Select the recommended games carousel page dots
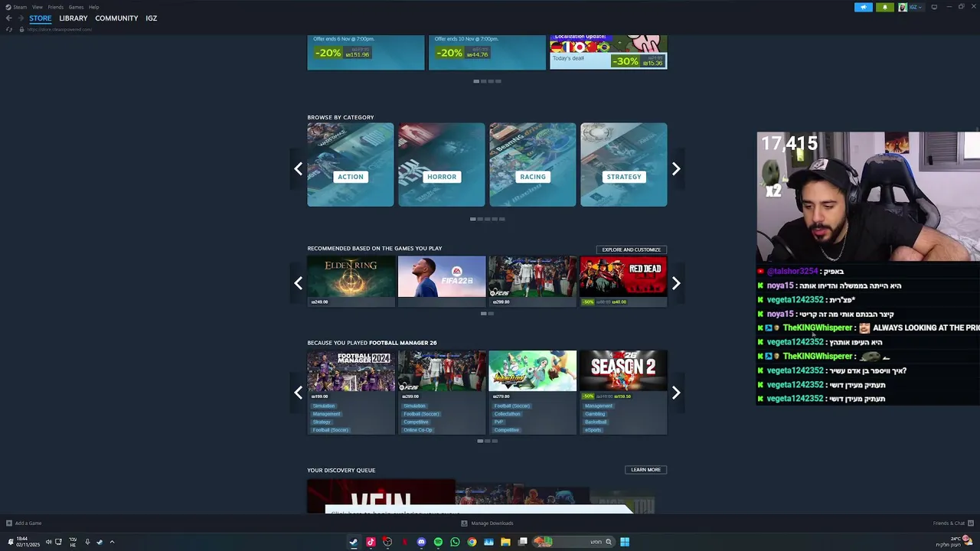This screenshot has height=551, width=980. (x=487, y=313)
